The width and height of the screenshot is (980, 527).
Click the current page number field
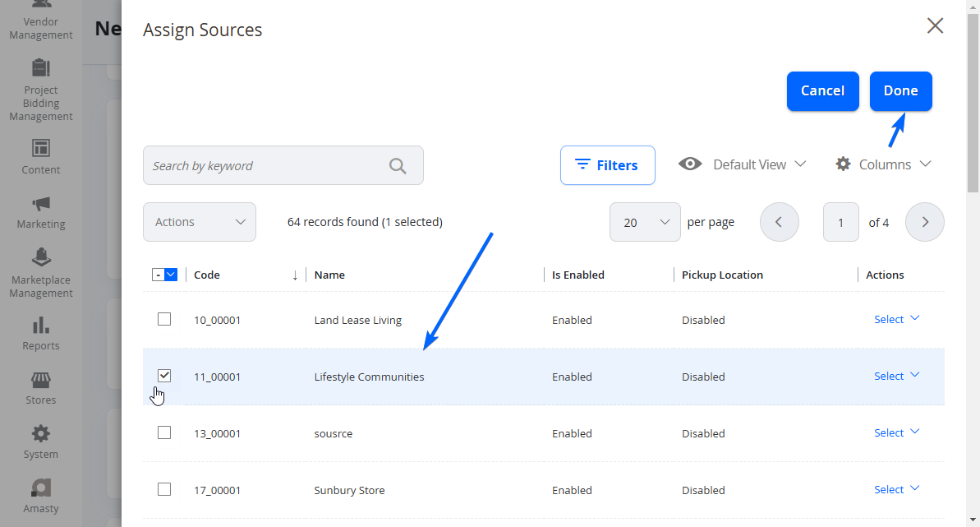[x=840, y=222]
